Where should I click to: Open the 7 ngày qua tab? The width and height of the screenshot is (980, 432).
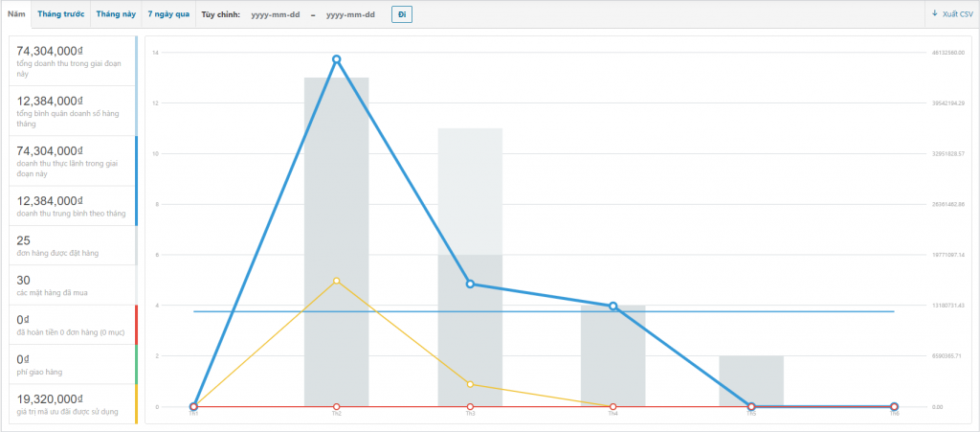pos(168,14)
